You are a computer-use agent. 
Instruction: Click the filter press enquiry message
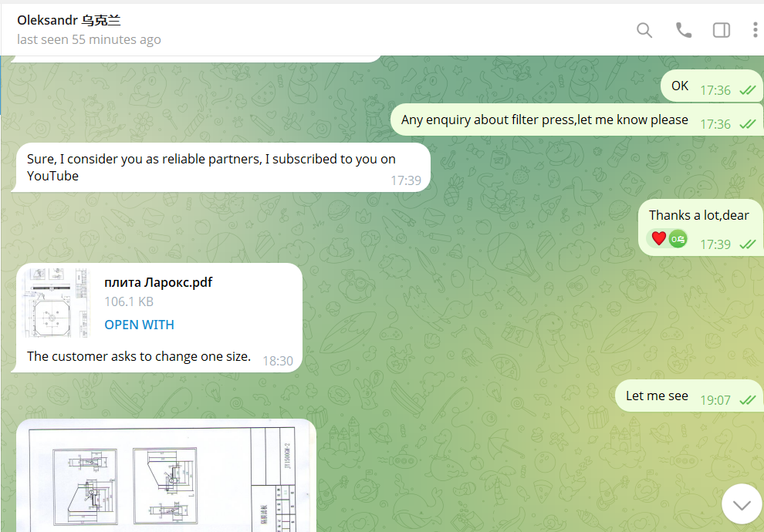coord(544,120)
